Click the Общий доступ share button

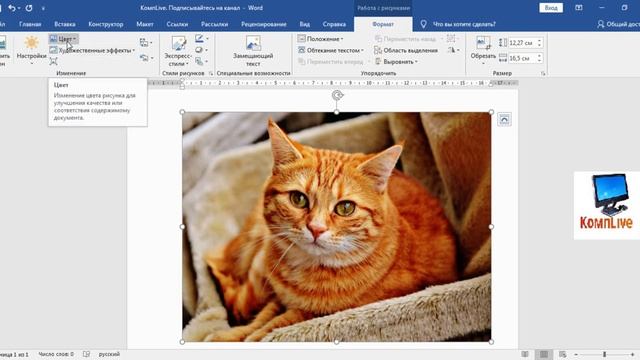click(618, 24)
